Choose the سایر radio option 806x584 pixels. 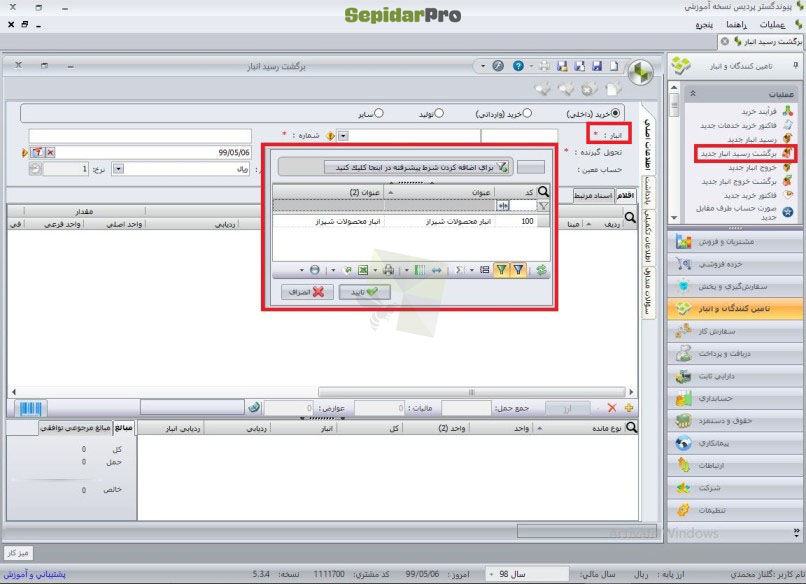click(x=379, y=113)
